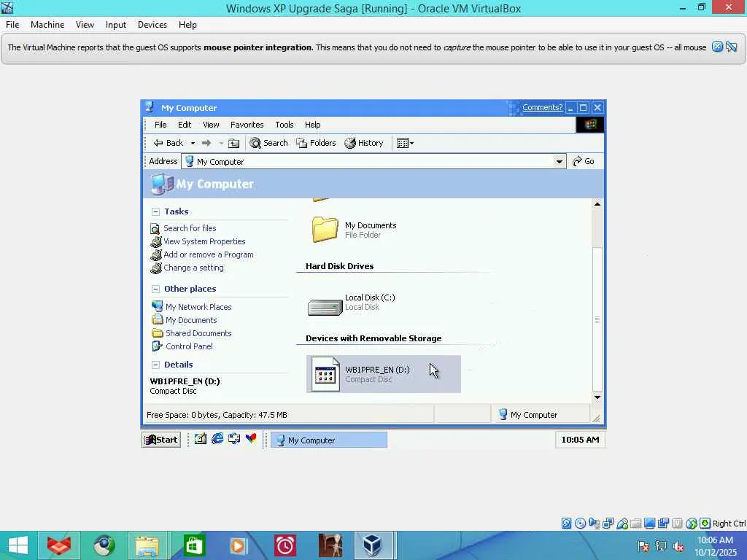Click the guest Start button
Image resolution: width=747 pixels, height=560 pixels.
click(x=161, y=440)
